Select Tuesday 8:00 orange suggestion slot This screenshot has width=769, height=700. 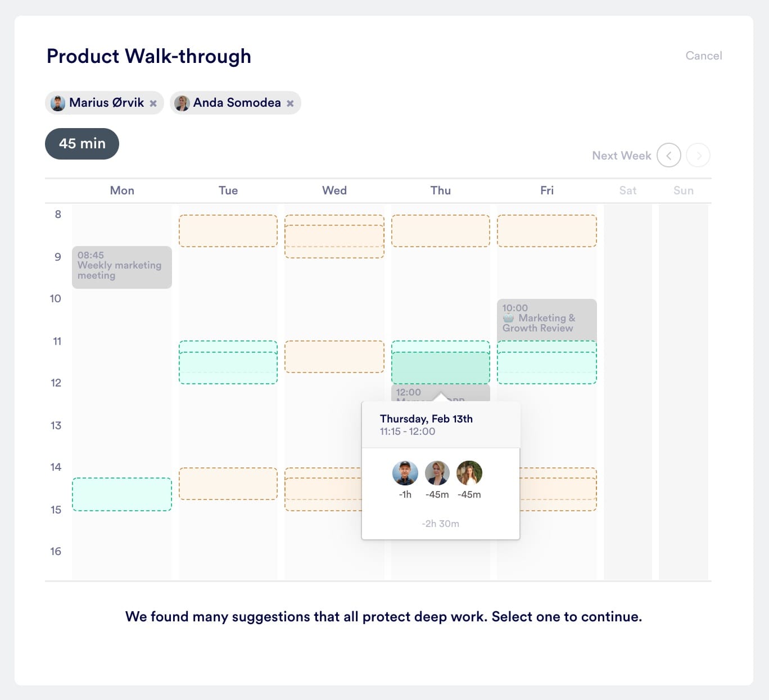click(228, 231)
